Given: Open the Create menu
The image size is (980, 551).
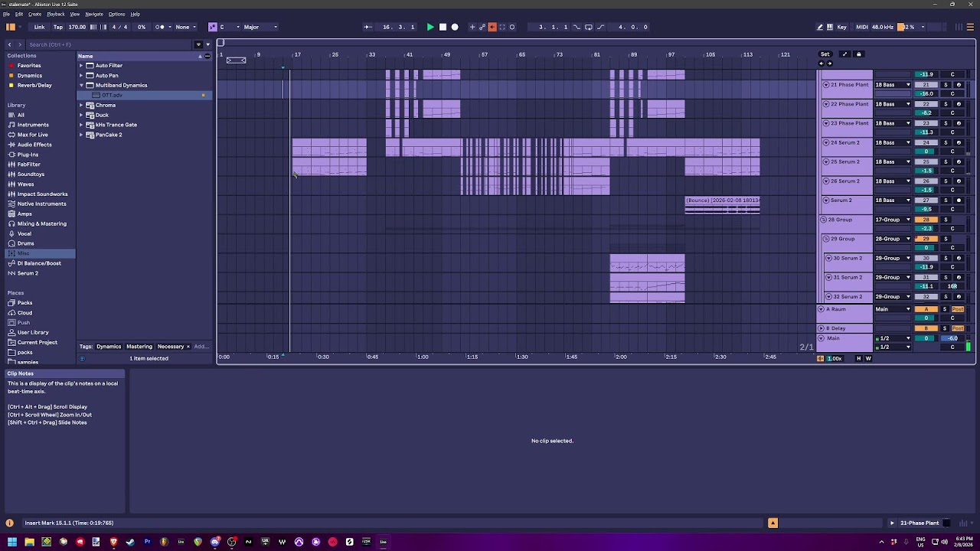Looking at the screenshot, I should click(x=34, y=14).
